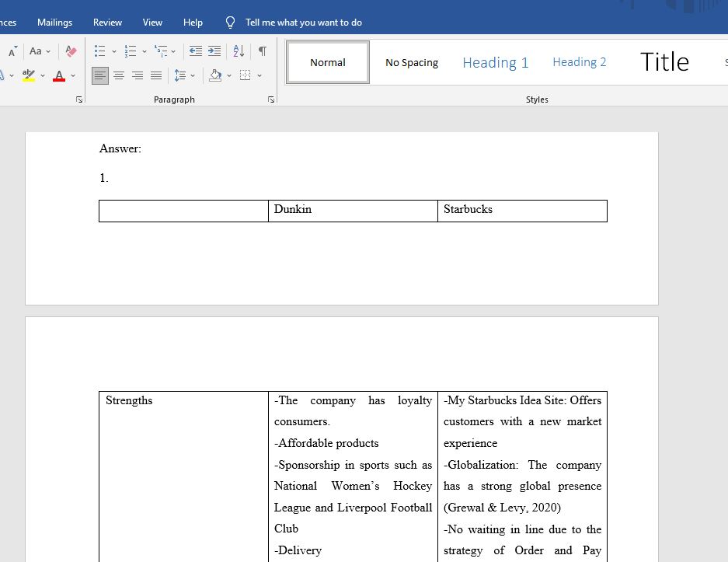The image size is (728, 562).
Task: Click the -Affordable products line
Action: pos(326,443)
